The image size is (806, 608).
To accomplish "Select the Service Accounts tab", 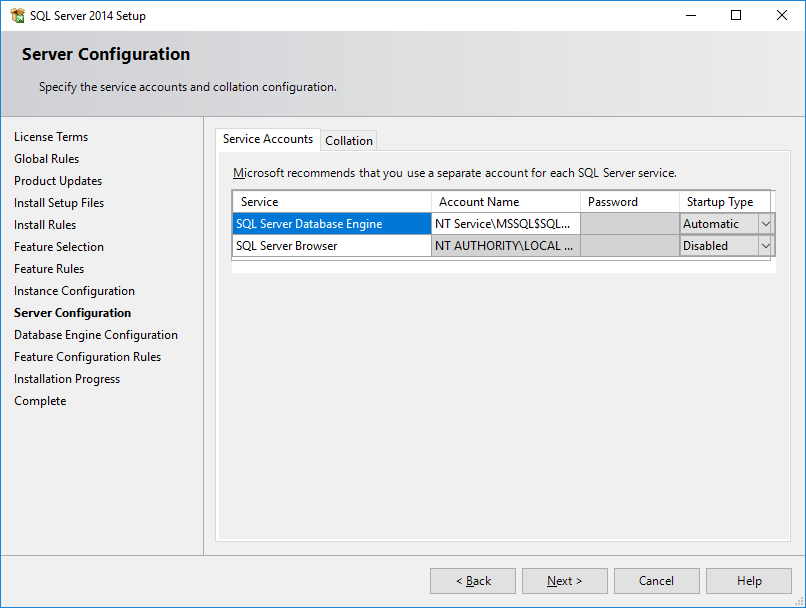I will coord(267,140).
